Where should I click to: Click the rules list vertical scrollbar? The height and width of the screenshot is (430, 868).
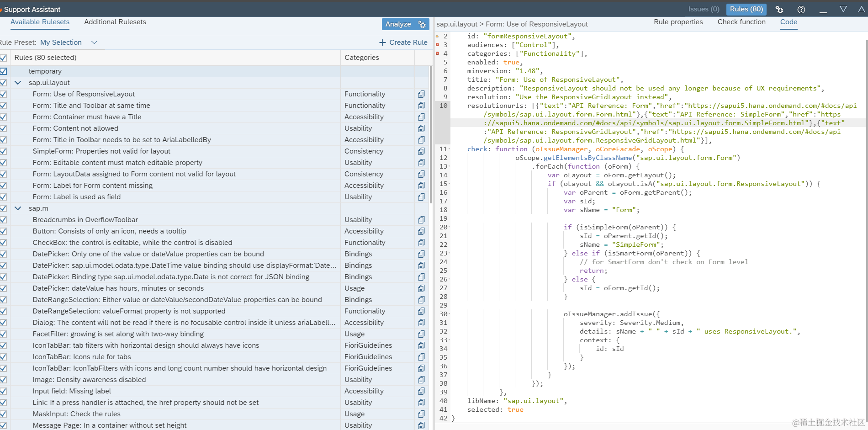pyautogui.click(x=430, y=134)
